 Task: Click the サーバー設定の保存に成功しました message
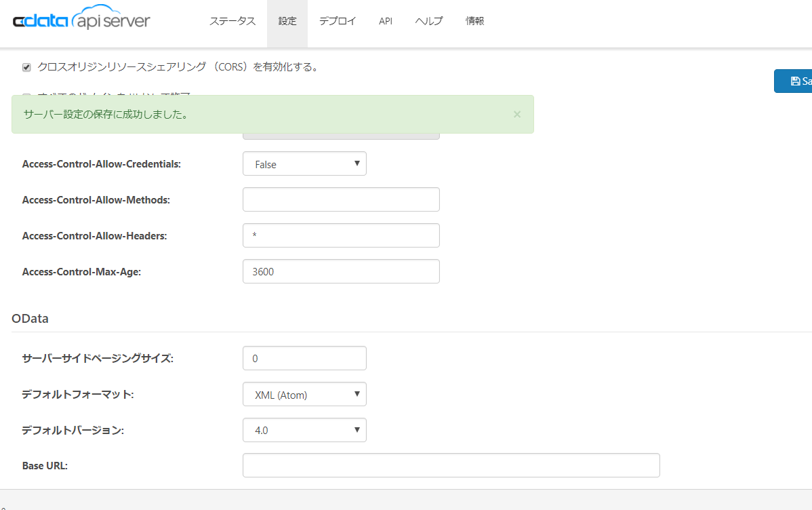pyautogui.click(x=106, y=115)
